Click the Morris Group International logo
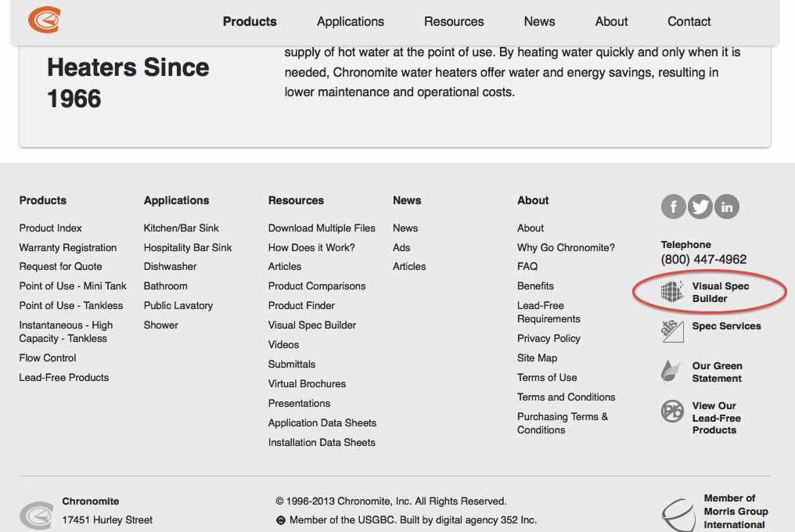 coord(678,515)
